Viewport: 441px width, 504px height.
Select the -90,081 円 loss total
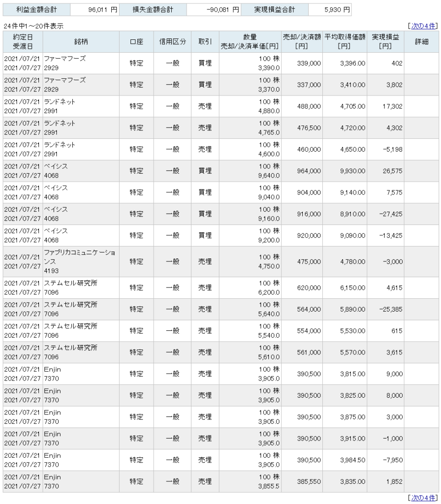[214, 10]
